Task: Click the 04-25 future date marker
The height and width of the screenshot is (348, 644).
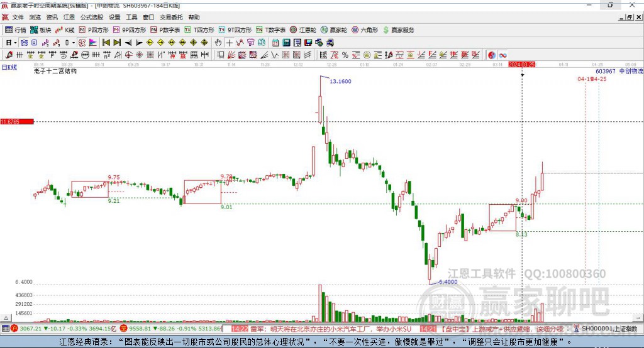Action: coord(599,79)
